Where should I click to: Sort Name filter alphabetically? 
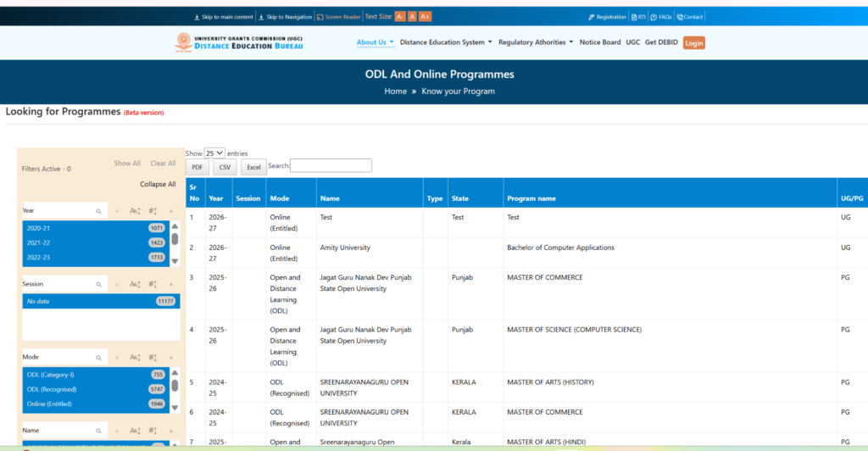[x=135, y=431]
